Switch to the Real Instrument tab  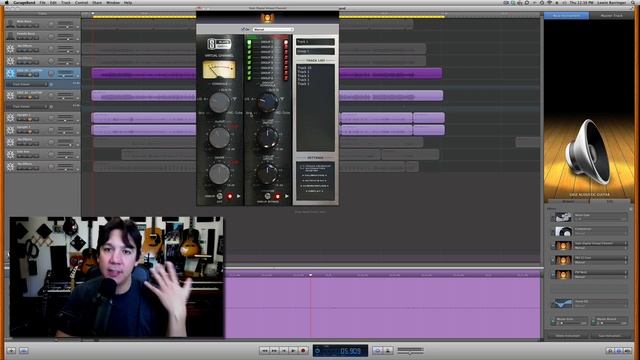(566, 16)
